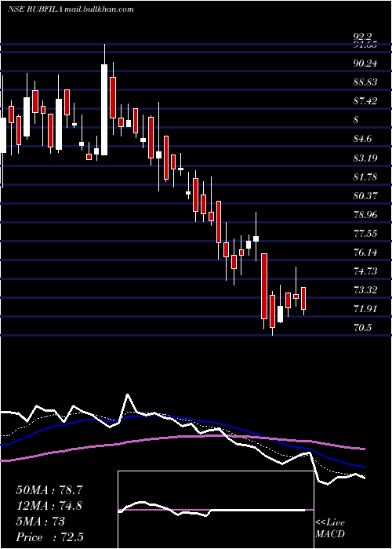Click the 87.42 price axis label
This screenshot has height=549, width=392.
365,101
